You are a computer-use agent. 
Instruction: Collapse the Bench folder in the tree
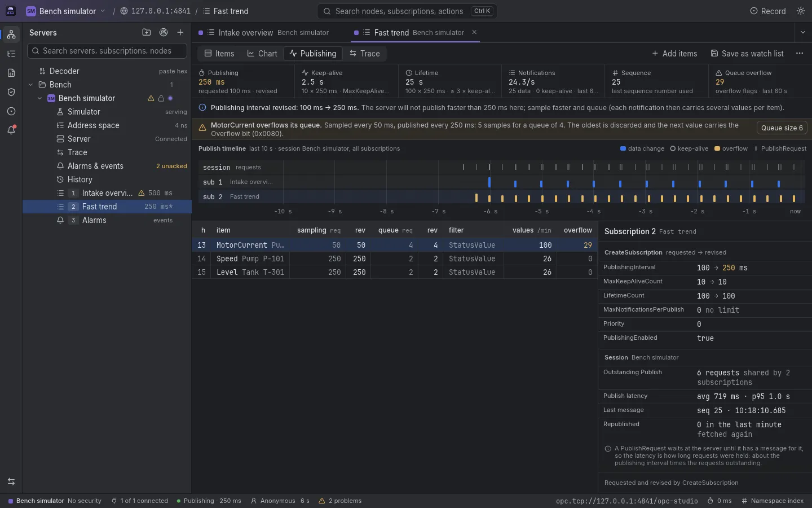click(30, 85)
